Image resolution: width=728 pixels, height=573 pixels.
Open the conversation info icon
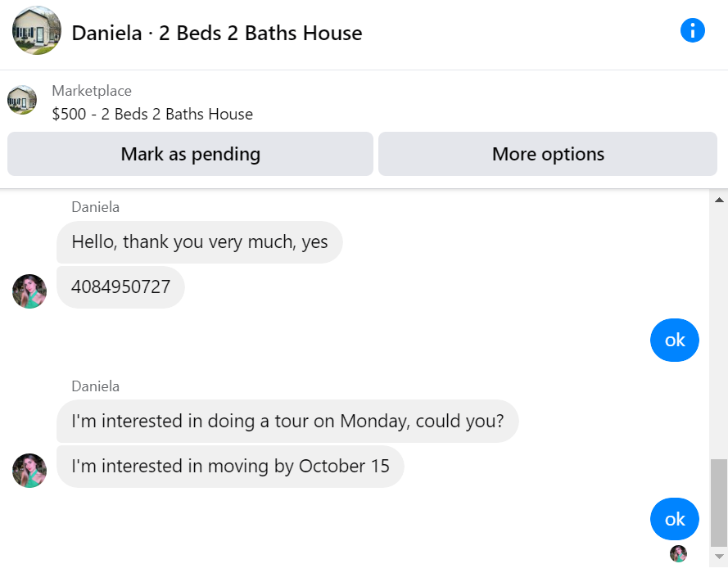(x=692, y=31)
